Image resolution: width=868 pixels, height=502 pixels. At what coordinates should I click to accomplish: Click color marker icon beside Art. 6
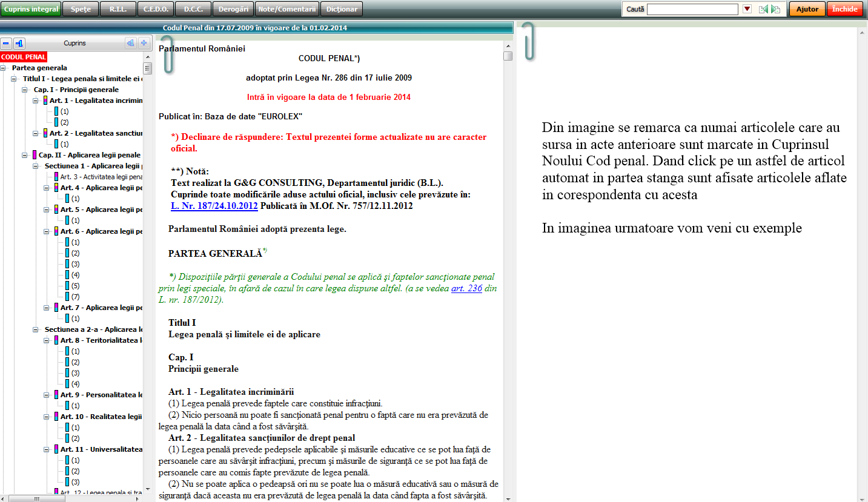(56, 231)
